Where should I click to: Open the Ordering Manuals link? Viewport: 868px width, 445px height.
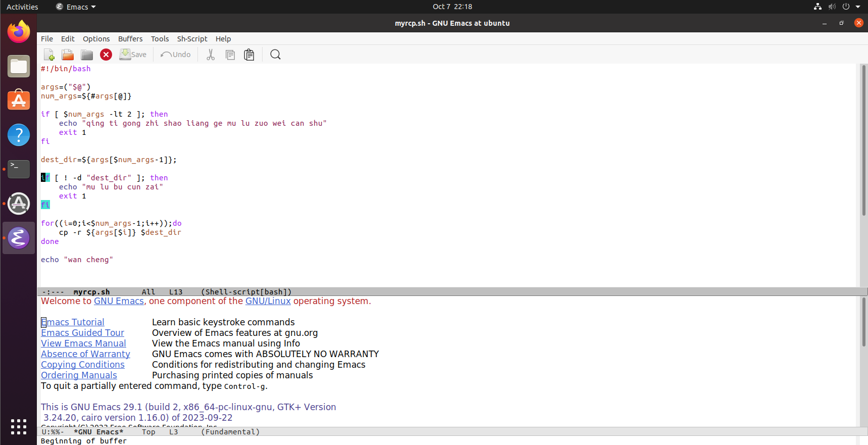click(79, 375)
